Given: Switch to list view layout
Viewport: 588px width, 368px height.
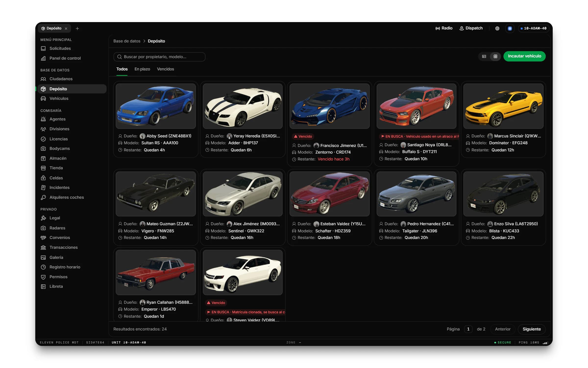Looking at the screenshot, I should pos(484,56).
